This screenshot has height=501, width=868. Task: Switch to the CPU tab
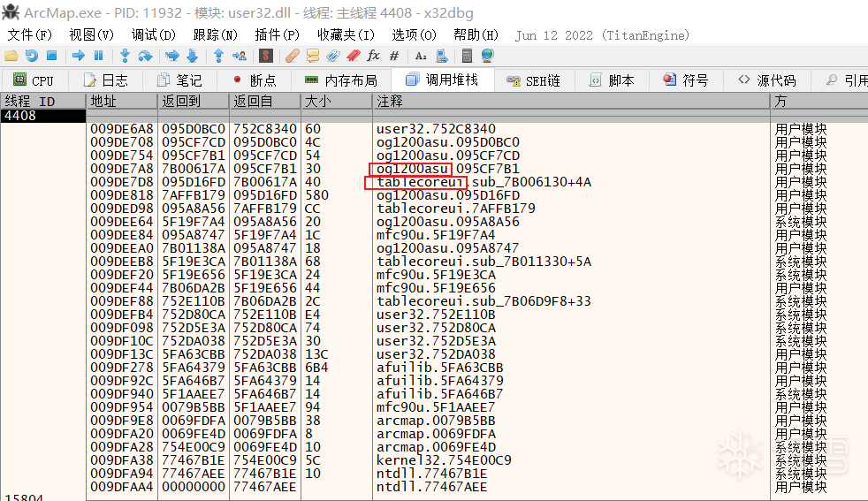click(x=34, y=80)
